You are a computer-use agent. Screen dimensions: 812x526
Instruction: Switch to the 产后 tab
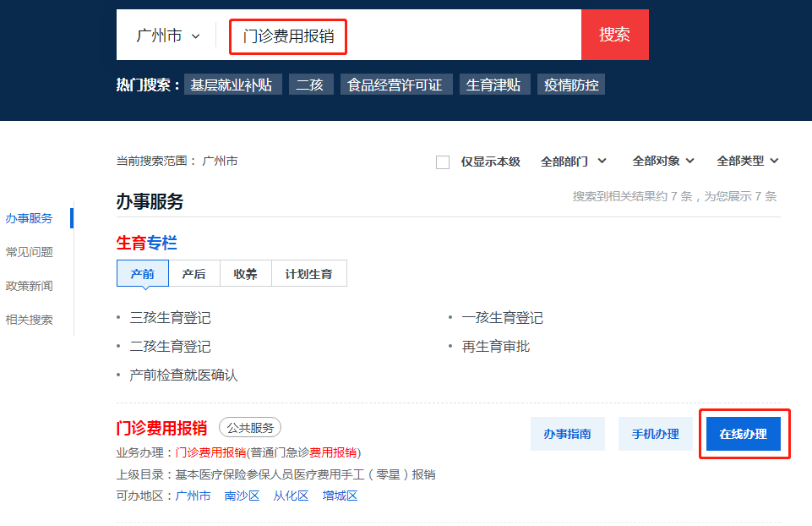[x=194, y=274]
